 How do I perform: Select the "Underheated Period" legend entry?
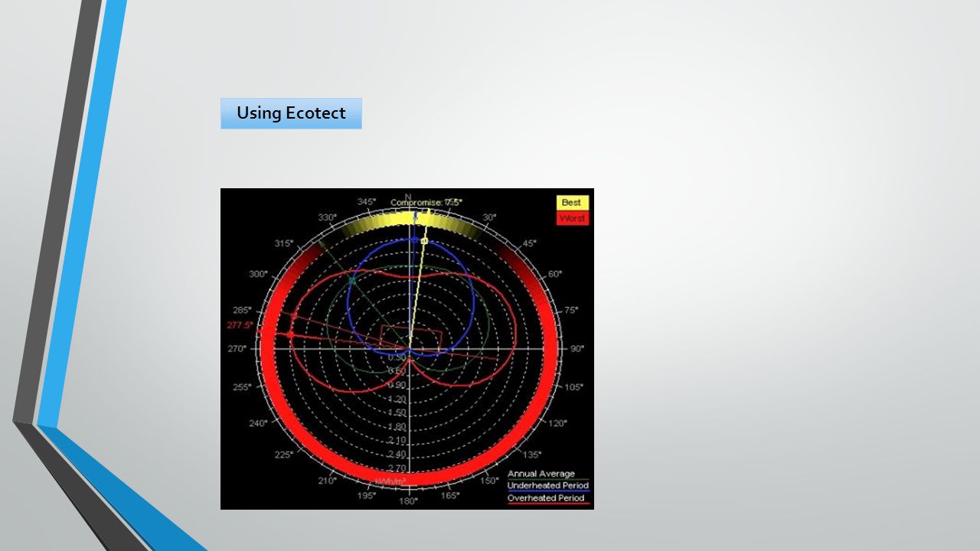tap(548, 486)
